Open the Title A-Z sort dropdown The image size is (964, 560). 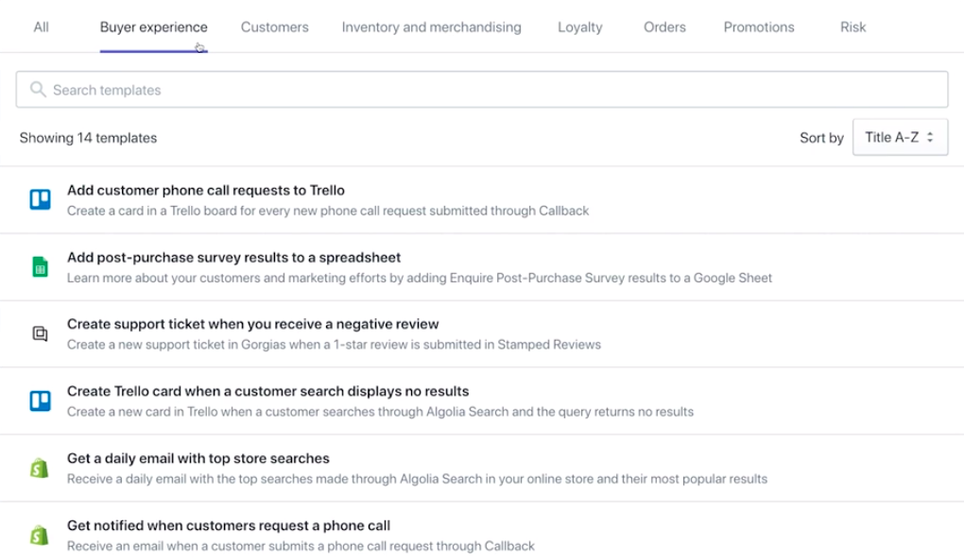click(900, 137)
